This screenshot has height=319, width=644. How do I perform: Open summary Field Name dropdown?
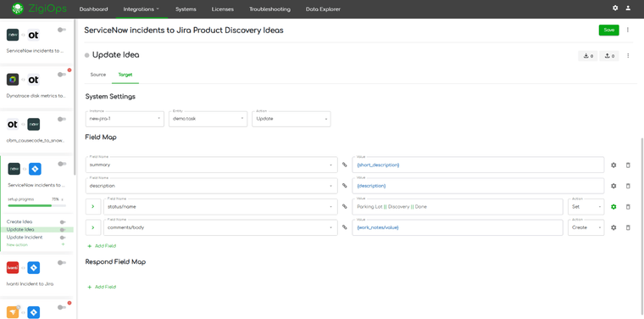tap(212, 165)
